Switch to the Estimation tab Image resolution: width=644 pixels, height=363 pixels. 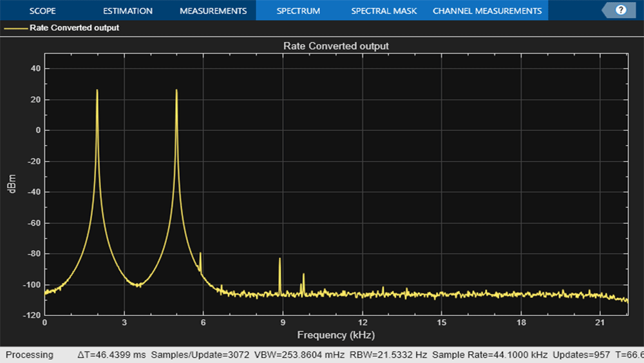pos(128,11)
